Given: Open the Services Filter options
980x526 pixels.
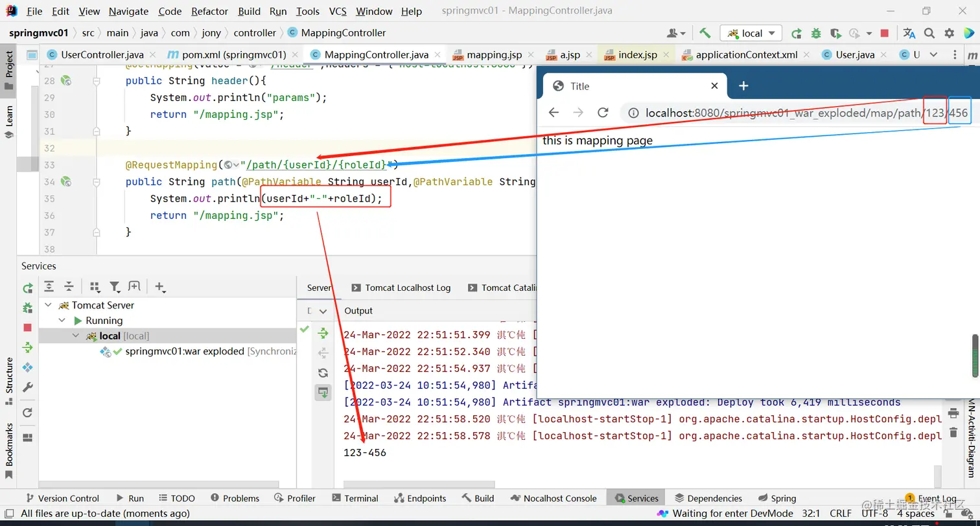Looking at the screenshot, I should [115, 287].
